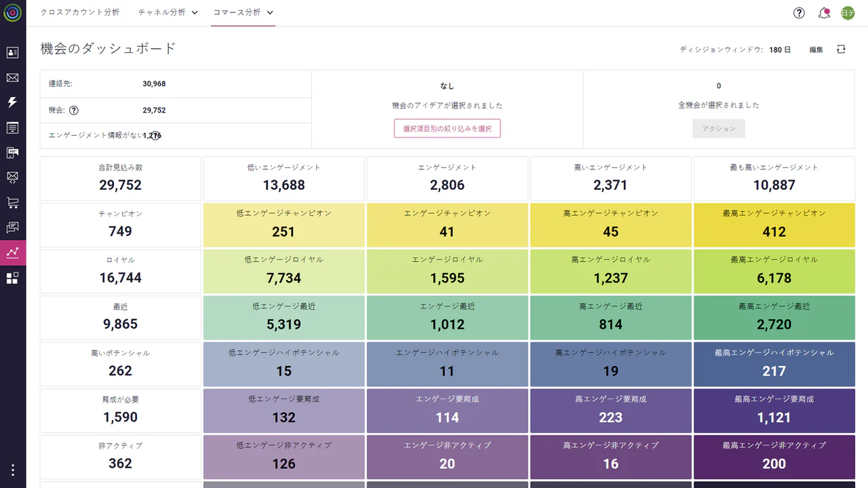
Task: Select エンゲージ要育成 114 cell
Action: coord(448,411)
